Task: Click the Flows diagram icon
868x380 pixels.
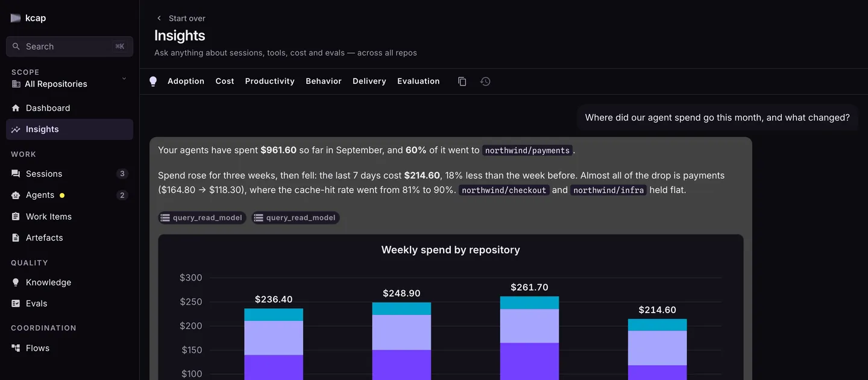Action: 16,348
